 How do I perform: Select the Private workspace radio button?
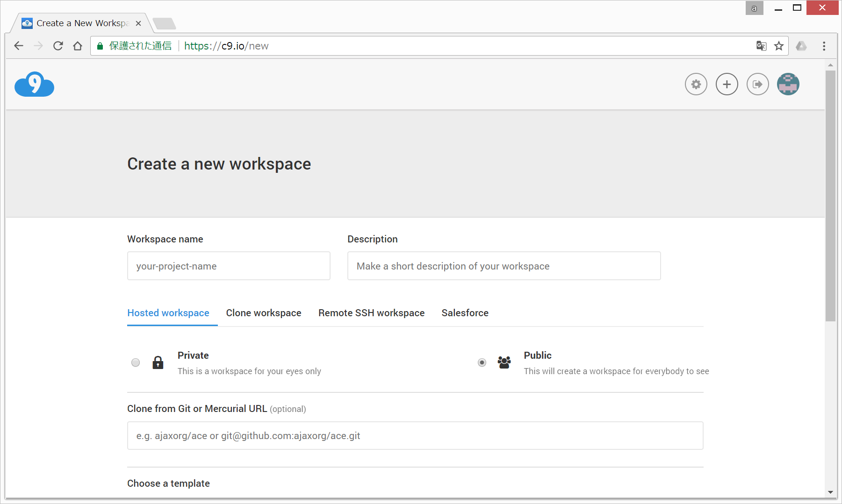[x=136, y=362]
